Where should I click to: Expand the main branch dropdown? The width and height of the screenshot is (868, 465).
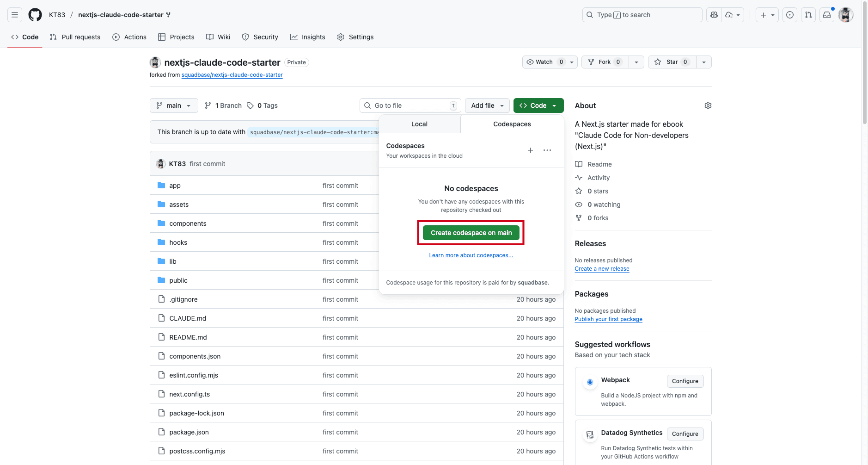174,105
